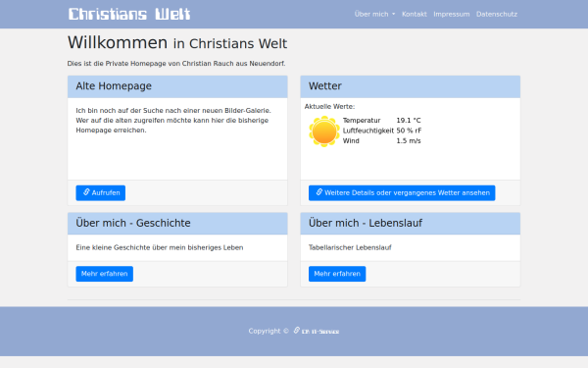Click the link icon in the footer

tap(296, 331)
